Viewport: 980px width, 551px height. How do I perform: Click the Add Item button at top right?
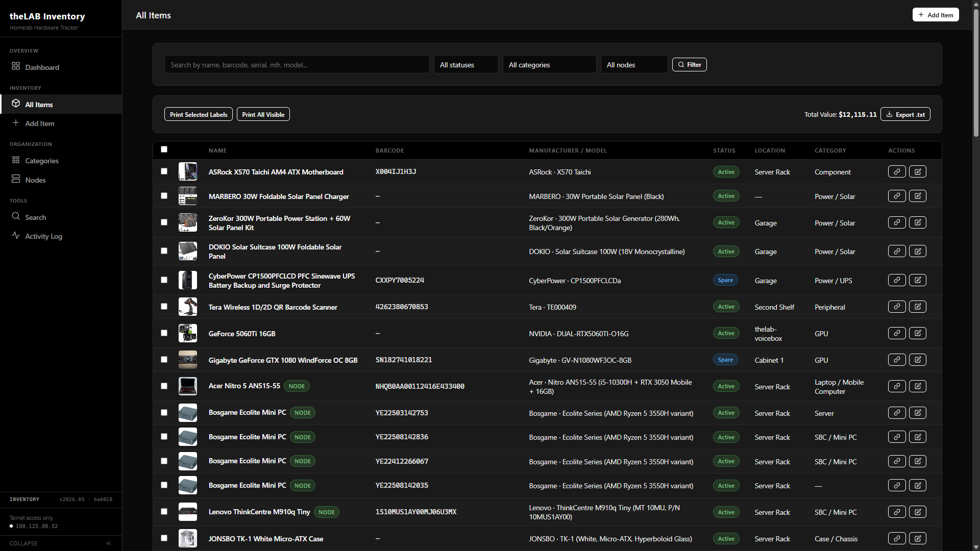pyautogui.click(x=936, y=15)
